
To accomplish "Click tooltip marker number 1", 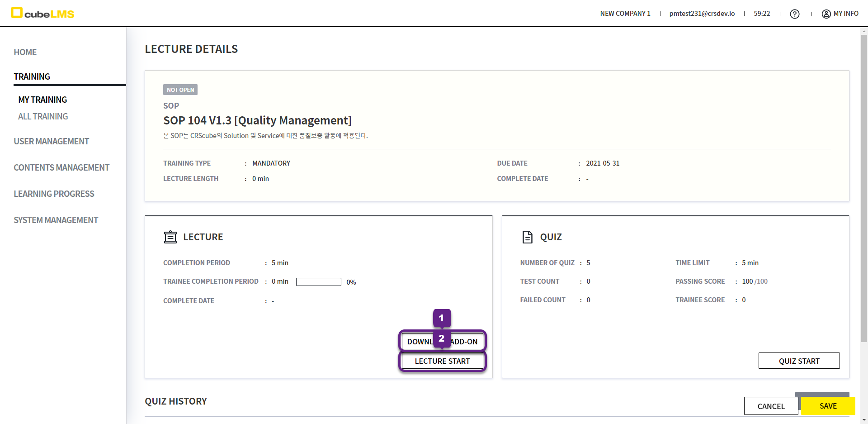I will tap(442, 318).
